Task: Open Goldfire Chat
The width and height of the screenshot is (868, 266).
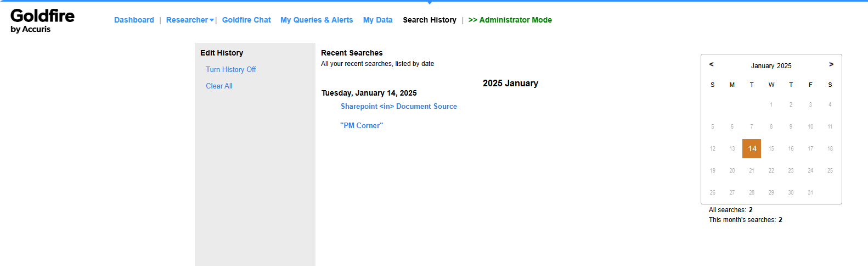Action: click(x=246, y=20)
